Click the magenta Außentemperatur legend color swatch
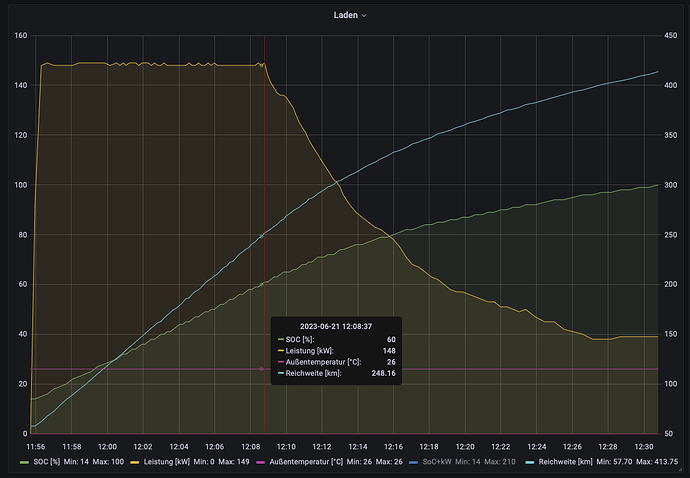Viewport: 690px width, 478px height. pos(261,462)
